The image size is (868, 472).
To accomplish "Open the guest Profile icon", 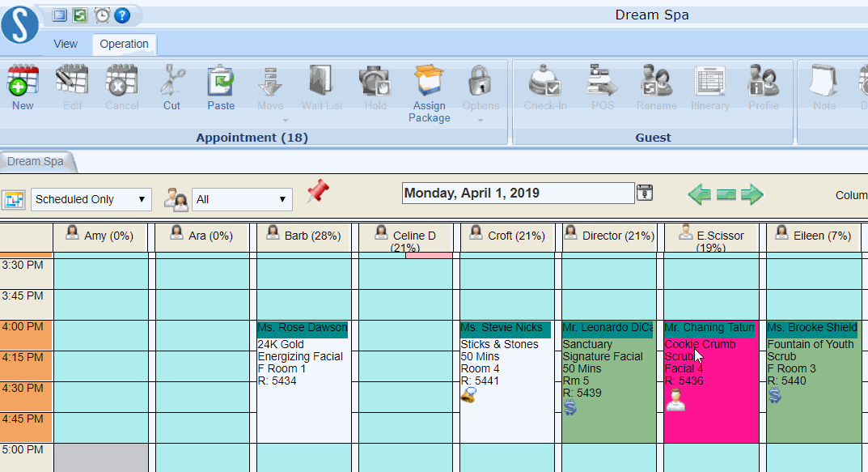I will [764, 81].
